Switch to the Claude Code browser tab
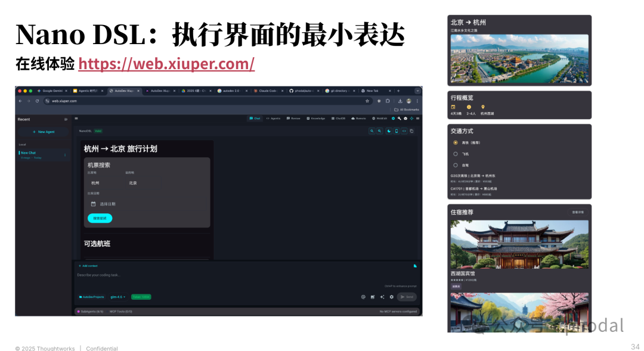The width and height of the screenshot is (644, 351). tap(267, 91)
